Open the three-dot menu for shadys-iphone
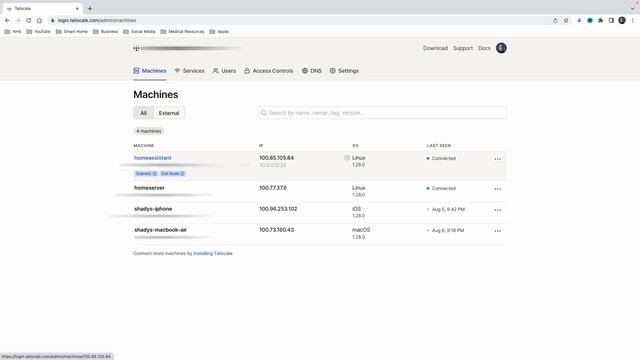 pyautogui.click(x=498, y=210)
